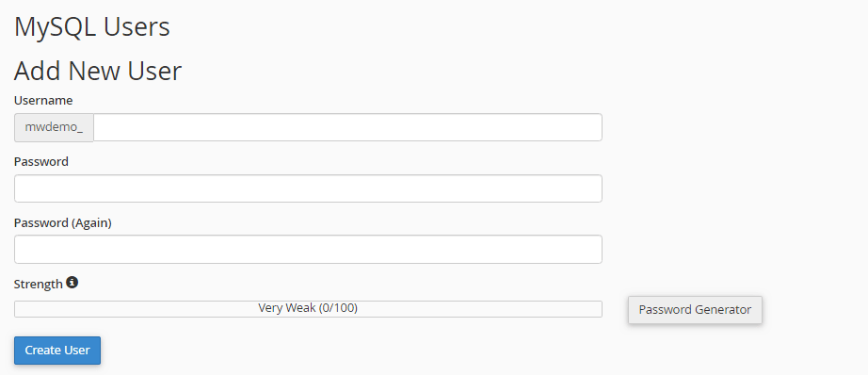Click the Add New User heading

click(x=98, y=71)
